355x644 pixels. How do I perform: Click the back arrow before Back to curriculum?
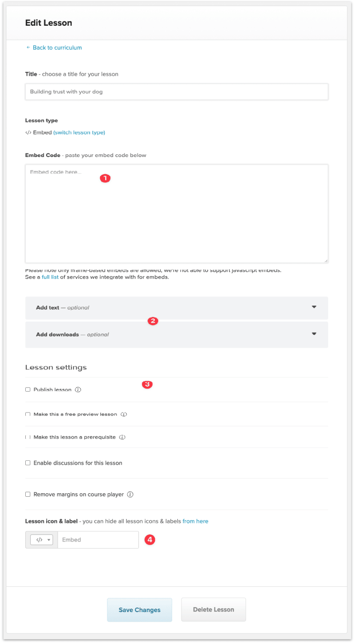click(28, 47)
